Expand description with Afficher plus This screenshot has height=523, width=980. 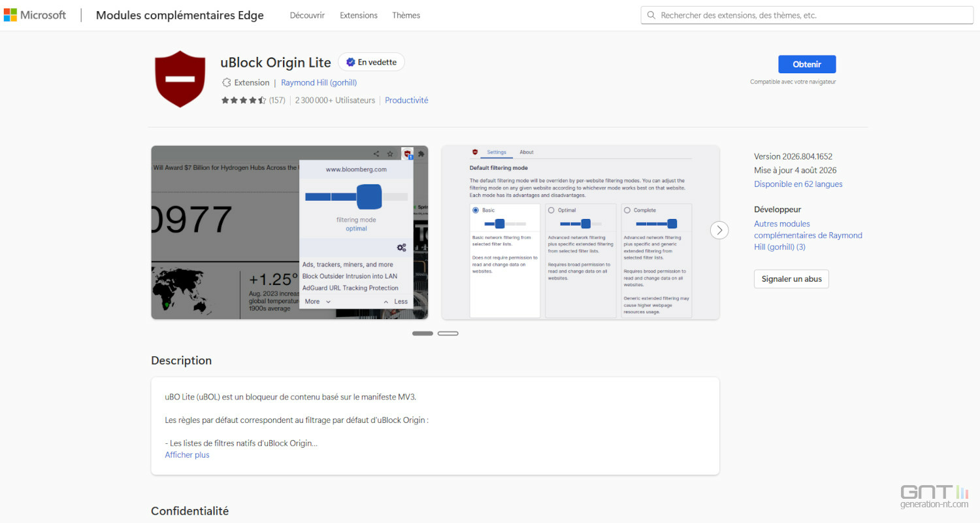pyautogui.click(x=187, y=455)
